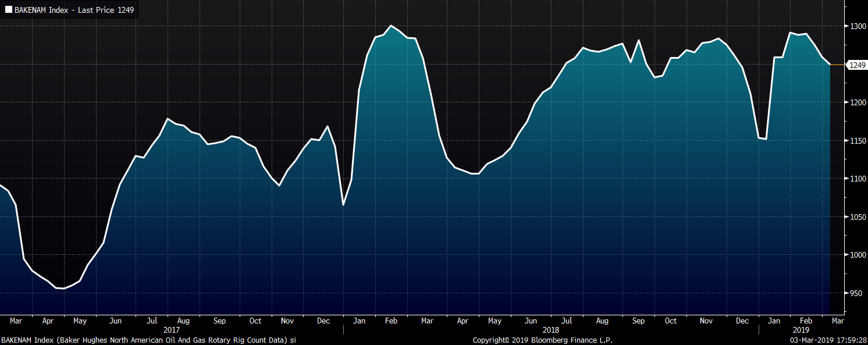Click the 1300 value on the price axis
Image resolution: width=868 pixels, height=345 pixels.
coord(858,27)
